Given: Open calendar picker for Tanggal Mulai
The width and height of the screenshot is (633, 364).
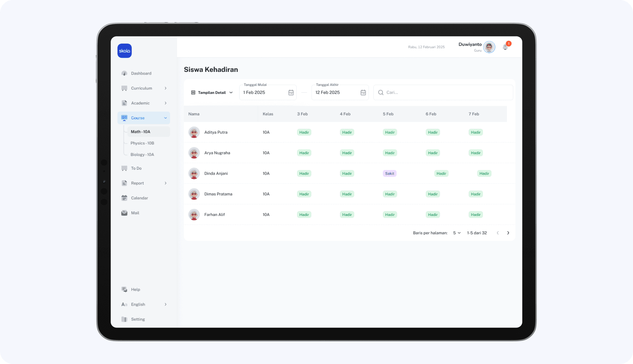Looking at the screenshot, I should tap(291, 93).
